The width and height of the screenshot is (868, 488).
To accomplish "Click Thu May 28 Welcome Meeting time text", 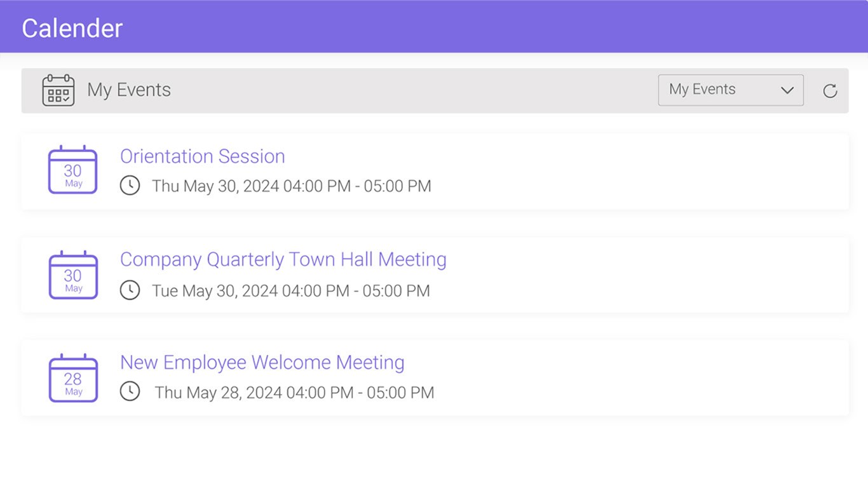I will 294,393.
